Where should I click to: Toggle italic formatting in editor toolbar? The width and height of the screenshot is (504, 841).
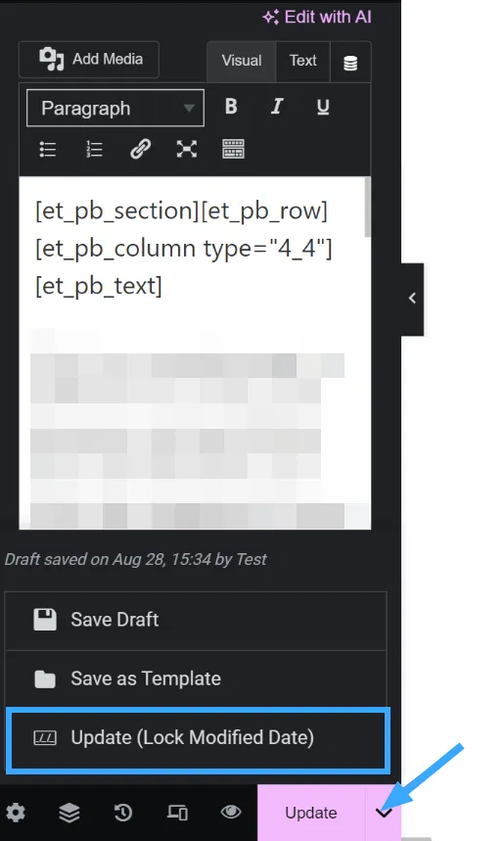pyautogui.click(x=277, y=107)
